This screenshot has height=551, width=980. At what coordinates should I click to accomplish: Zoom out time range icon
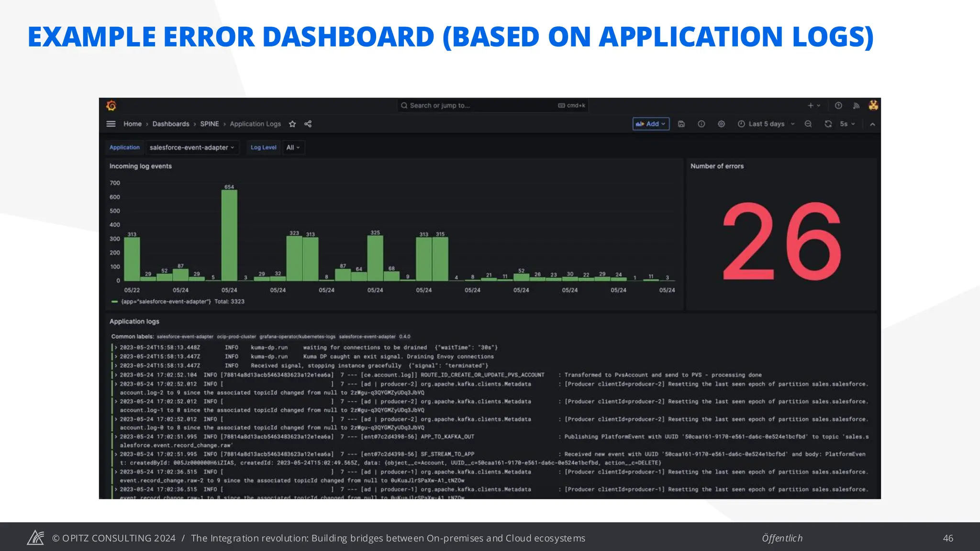click(x=808, y=124)
